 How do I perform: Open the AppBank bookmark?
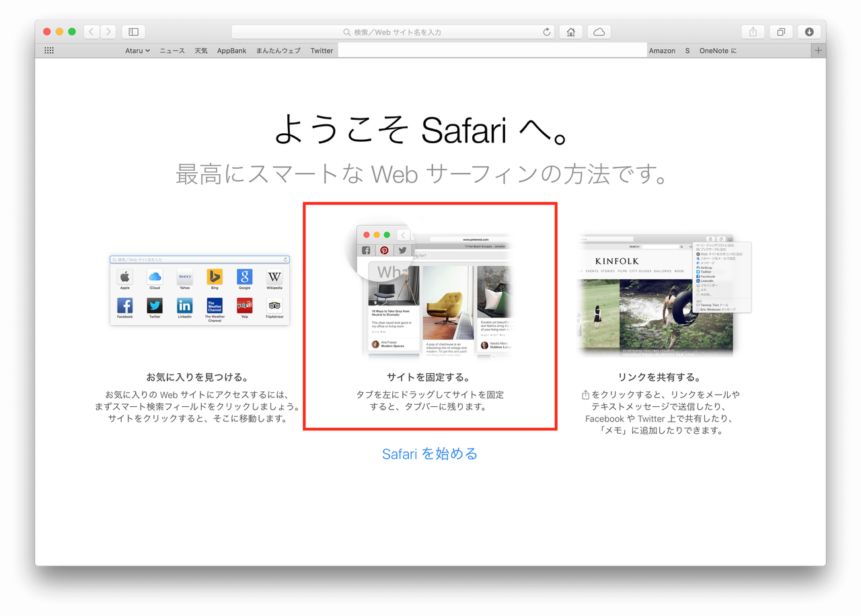tap(231, 50)
